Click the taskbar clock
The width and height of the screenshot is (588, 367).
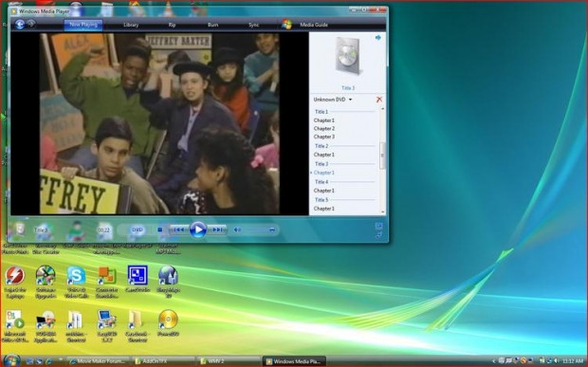tap(573, 361)
